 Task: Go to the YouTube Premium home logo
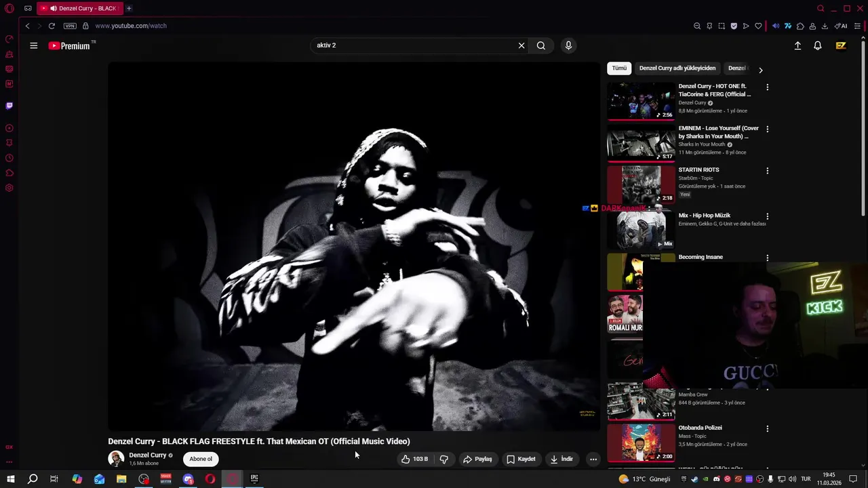69,45
